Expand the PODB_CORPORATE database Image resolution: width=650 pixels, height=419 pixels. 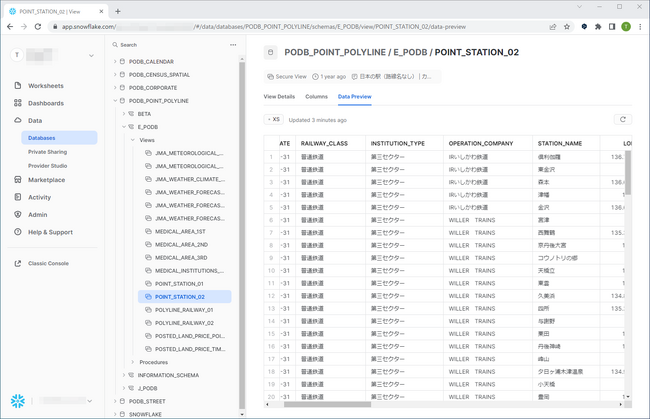(115, 87)
